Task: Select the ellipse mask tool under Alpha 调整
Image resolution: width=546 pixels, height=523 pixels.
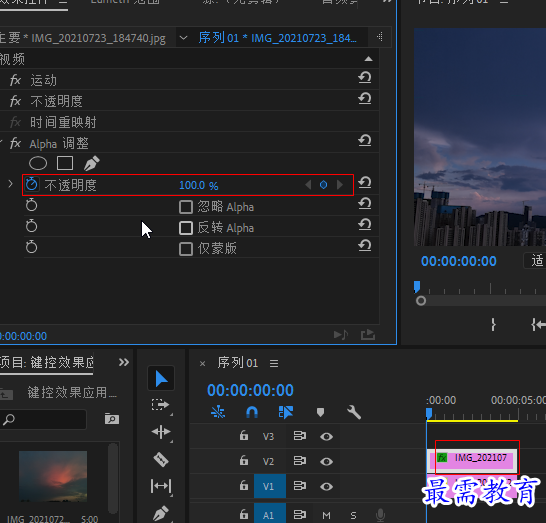Action: [x=38, y=163]
